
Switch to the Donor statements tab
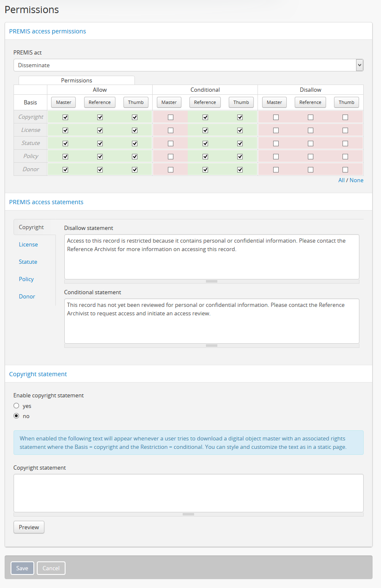tap(27, 296)
